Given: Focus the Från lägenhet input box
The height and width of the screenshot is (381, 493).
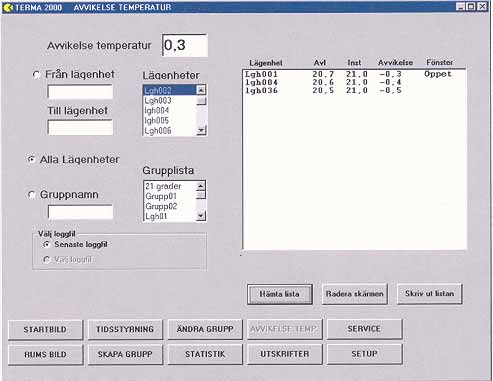Looking at the screenshot, I should click(x=80, y=92).
